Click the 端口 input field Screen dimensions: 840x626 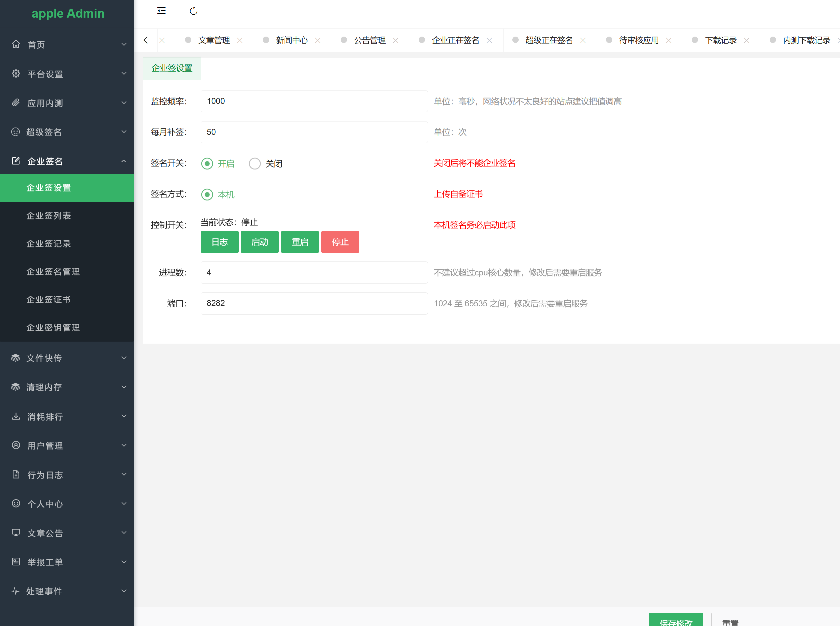point(314,303)
